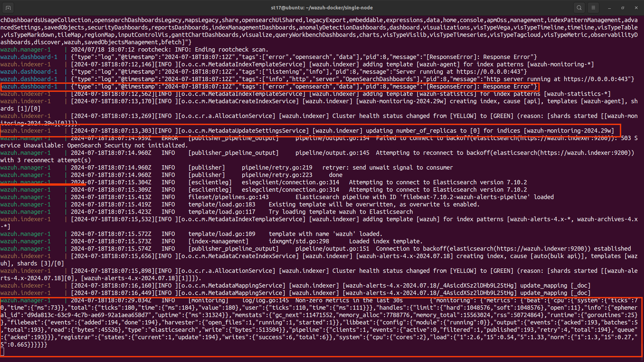Click the "Loaded index template." message

tap(386, 241)
